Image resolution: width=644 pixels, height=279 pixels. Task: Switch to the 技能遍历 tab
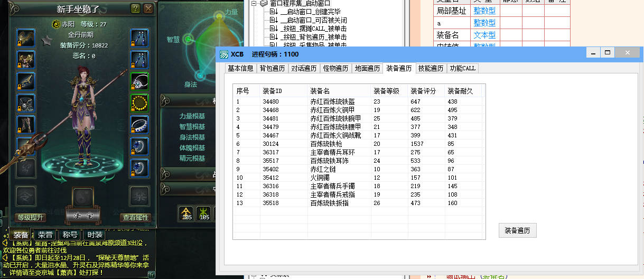(431, 68)
